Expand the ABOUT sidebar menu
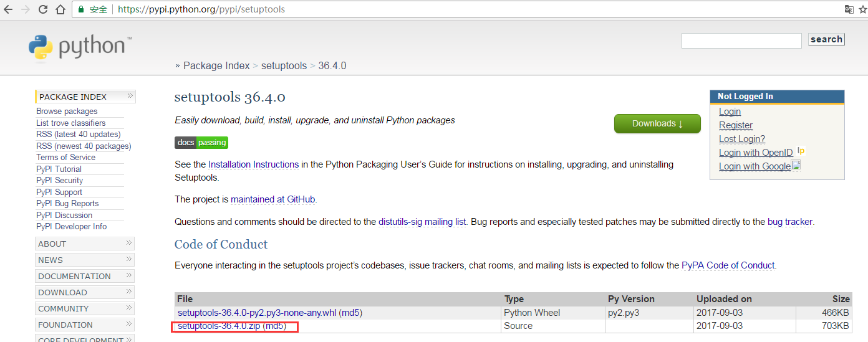 (85, 244)
